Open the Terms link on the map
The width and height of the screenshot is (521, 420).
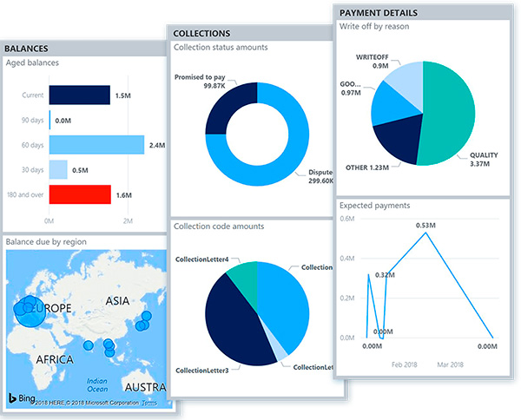click(x=149, y=404)
